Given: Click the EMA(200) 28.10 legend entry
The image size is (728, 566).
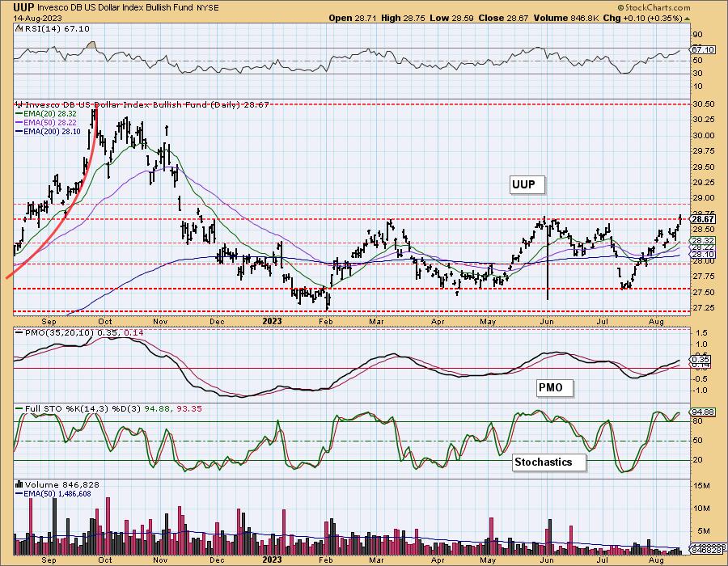Looking at the screenshot, I should point(48,131).
